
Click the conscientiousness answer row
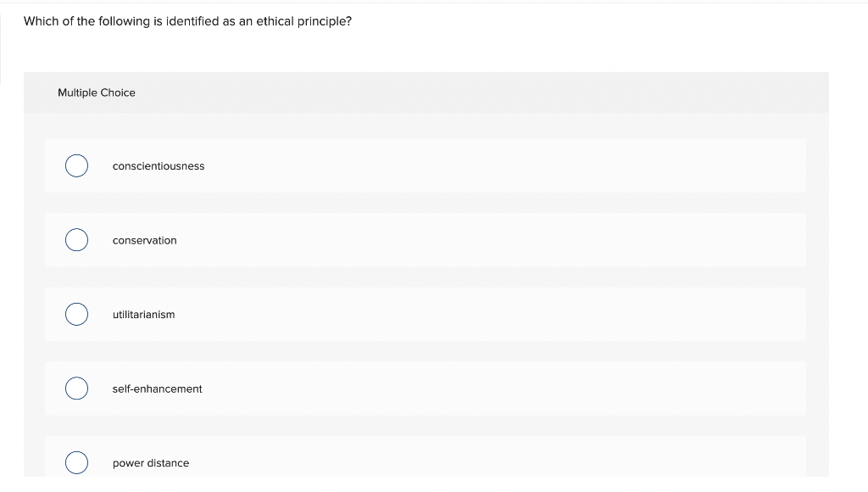[x=424, y=165]
